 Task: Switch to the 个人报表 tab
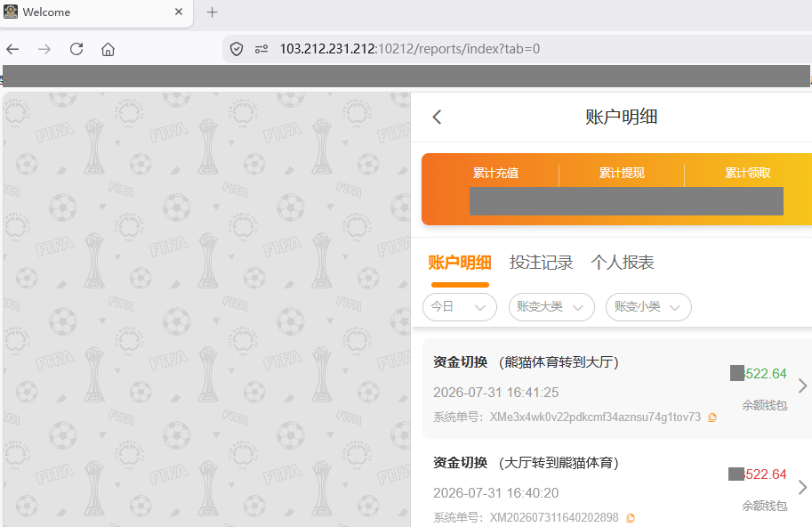coord(623,263)
